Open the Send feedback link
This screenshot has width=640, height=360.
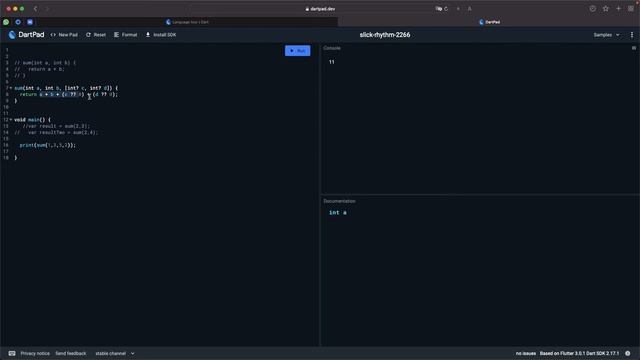click(71, 353)
